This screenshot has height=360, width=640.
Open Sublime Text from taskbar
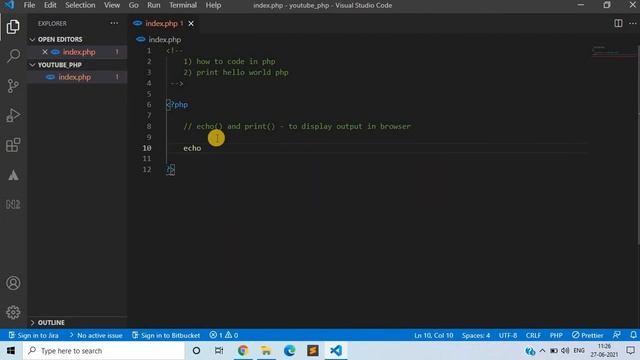[313, 351]
